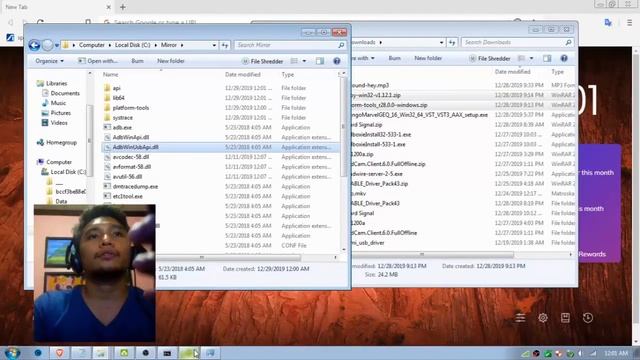This screenshot has height=360, width=640.
Task: Select the systrace folder
Action: [122, 118]
